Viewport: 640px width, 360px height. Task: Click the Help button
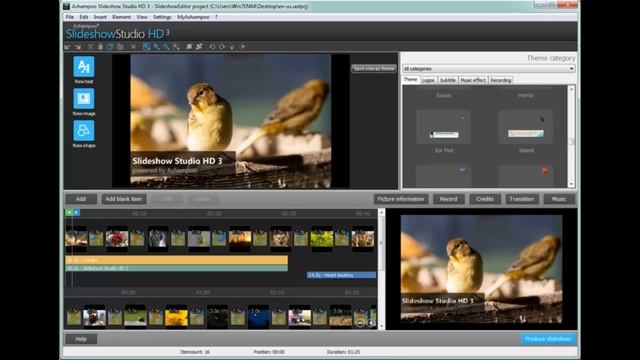coord(81,339)
